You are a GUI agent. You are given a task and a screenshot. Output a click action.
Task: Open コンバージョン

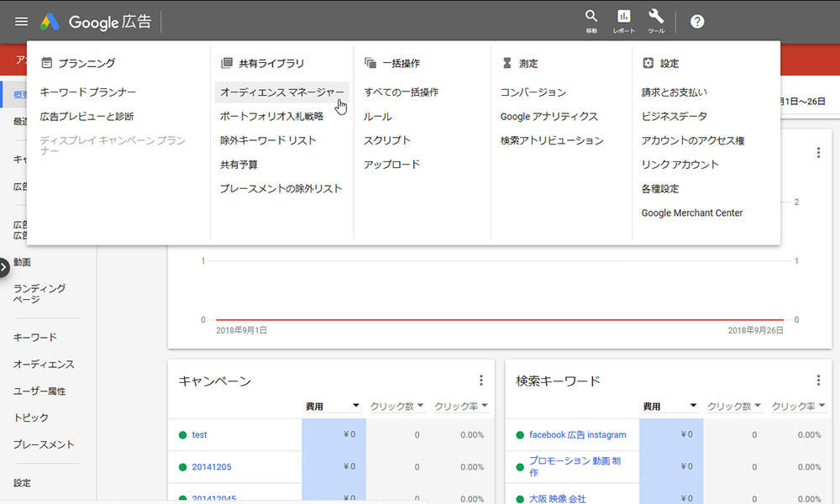pos(533,92)
